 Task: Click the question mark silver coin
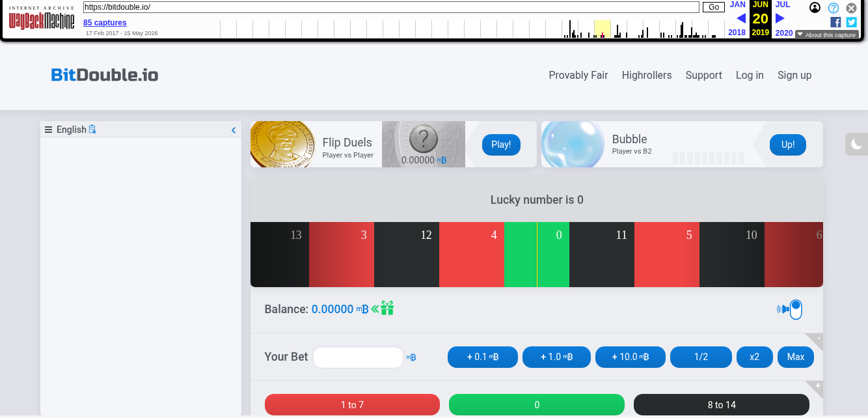424,138
